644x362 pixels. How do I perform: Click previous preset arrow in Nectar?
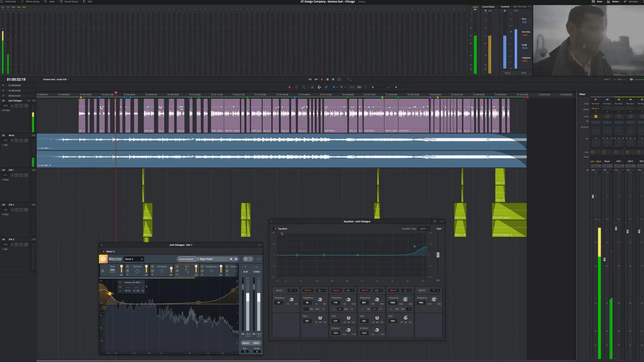pos(231,259)
